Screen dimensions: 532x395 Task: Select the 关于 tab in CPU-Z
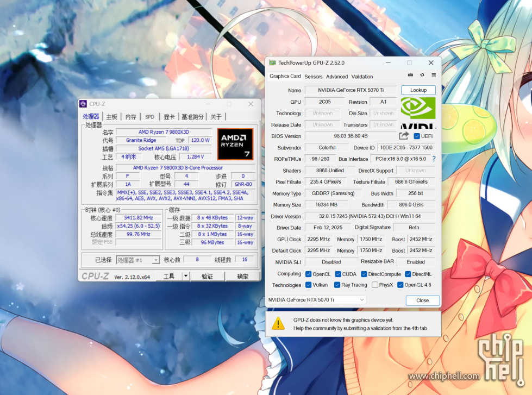pyautogui.click(x=216, y=117)
